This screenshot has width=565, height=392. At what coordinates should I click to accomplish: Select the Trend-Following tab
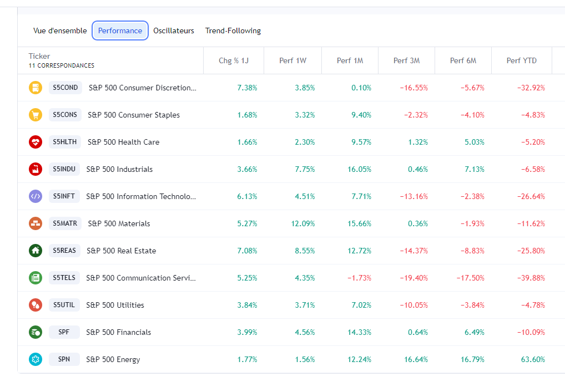coord(233,30)
